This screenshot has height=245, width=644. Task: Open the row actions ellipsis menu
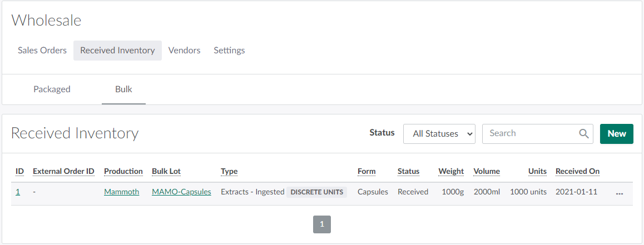point(620,192)
